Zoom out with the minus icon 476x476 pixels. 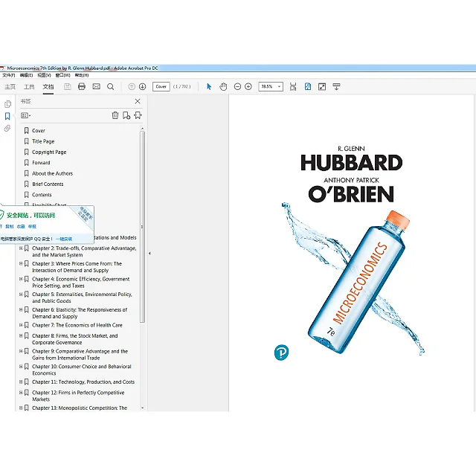click(237, 87)
